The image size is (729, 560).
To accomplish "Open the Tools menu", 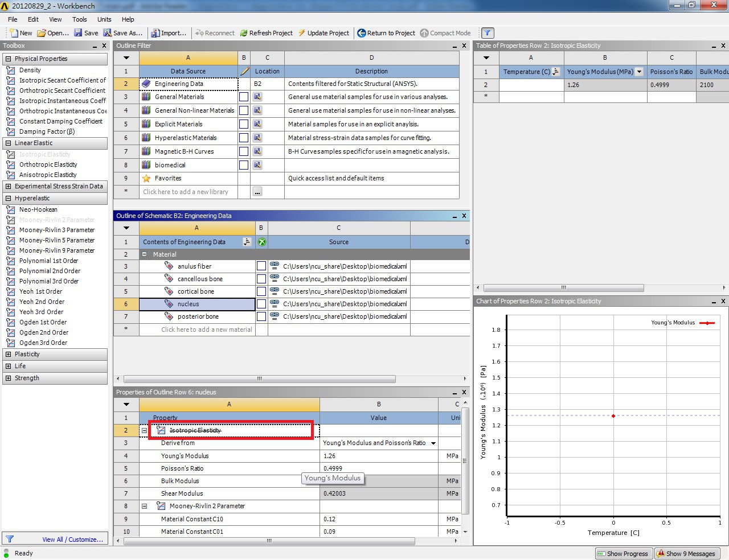I will pos(80,19).
